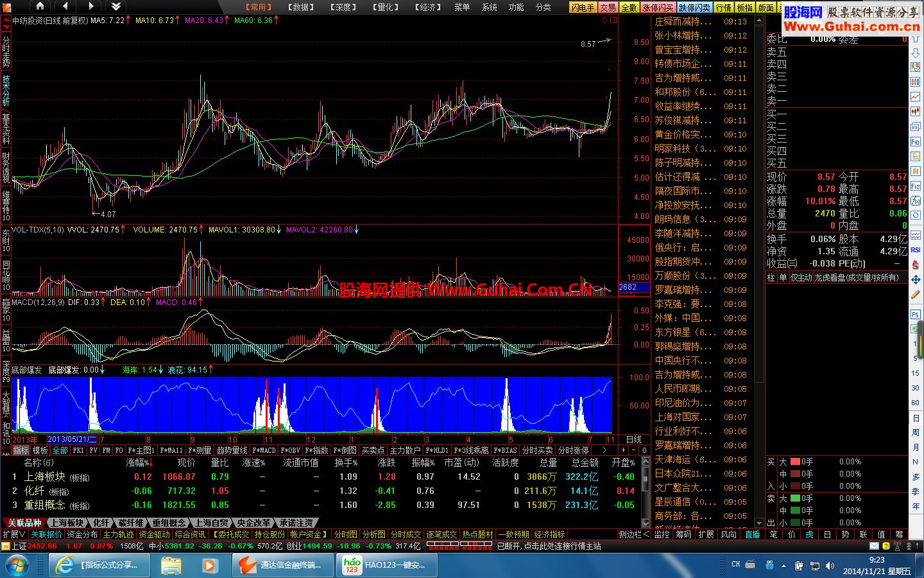The width and height of the screenshot is (924, 578).
Task: Click the 跌停闪卖 button
Action: click(695, 8)
